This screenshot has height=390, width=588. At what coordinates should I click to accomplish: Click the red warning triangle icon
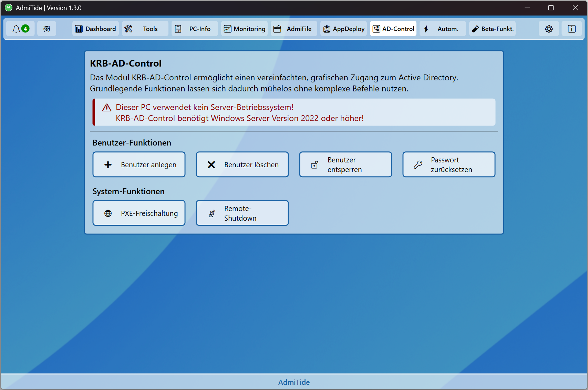pos(107,108)
